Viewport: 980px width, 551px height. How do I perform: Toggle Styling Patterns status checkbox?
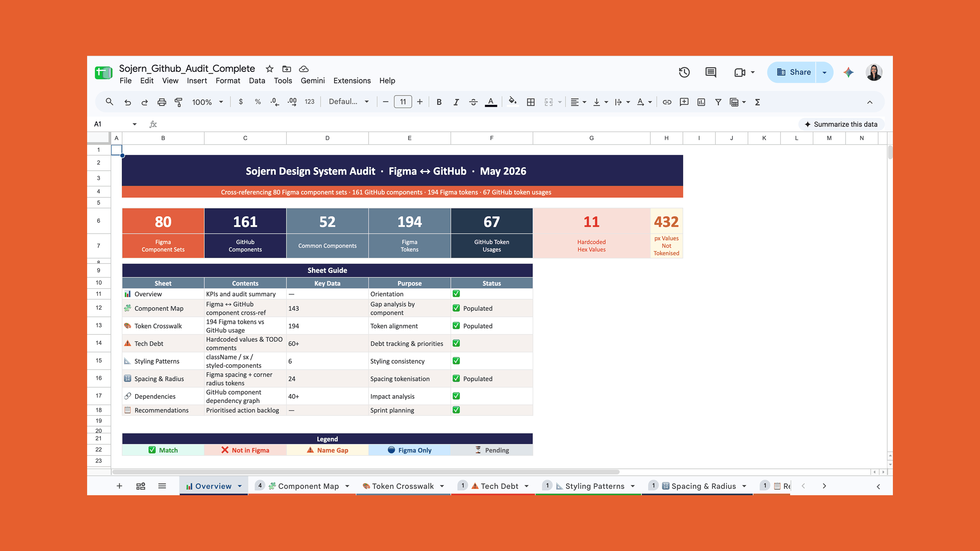coord(456,361)
